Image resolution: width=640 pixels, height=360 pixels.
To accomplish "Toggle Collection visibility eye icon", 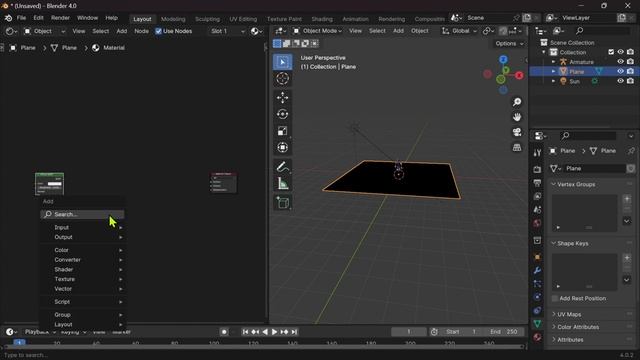I will coord(620,52).
